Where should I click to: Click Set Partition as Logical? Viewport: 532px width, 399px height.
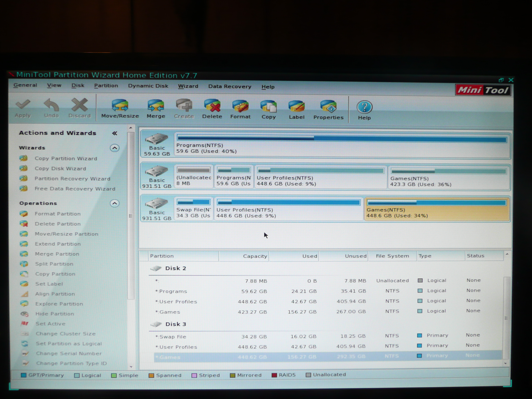click(69, 344)
